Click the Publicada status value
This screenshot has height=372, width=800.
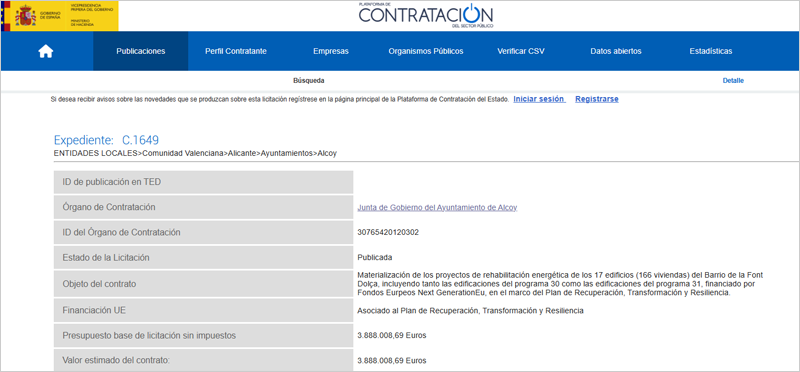click(x=374, y=257)
